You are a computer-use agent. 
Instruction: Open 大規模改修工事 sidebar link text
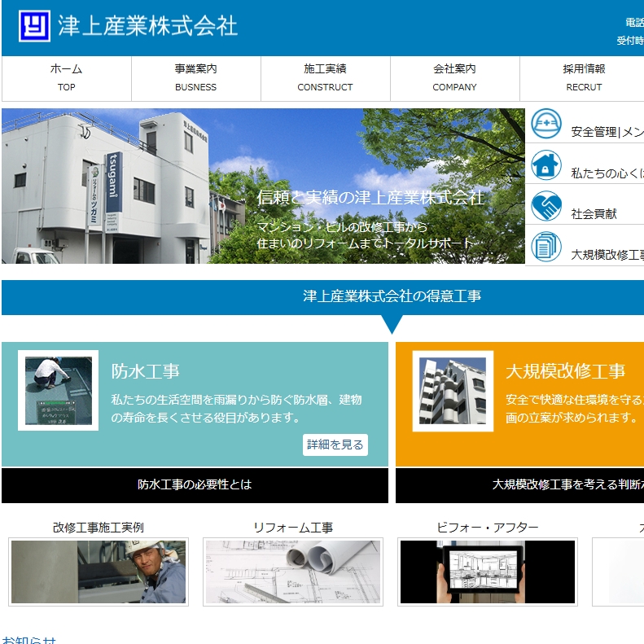click(607, 255)
